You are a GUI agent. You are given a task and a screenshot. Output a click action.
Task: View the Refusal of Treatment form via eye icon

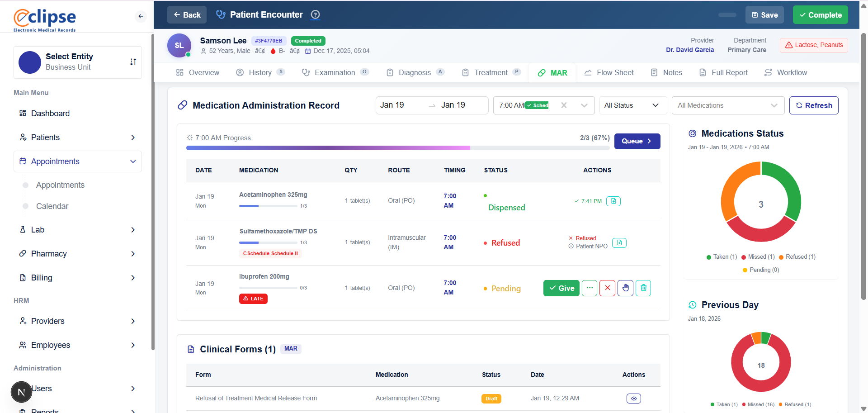[x=633, y=398]
